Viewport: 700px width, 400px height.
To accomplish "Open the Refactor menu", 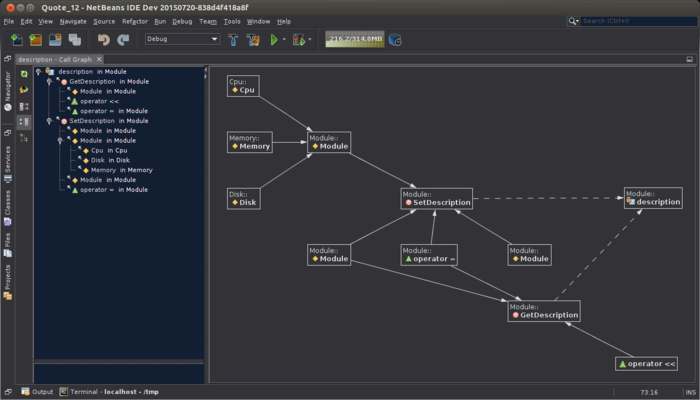I will [x=133, y=21].
